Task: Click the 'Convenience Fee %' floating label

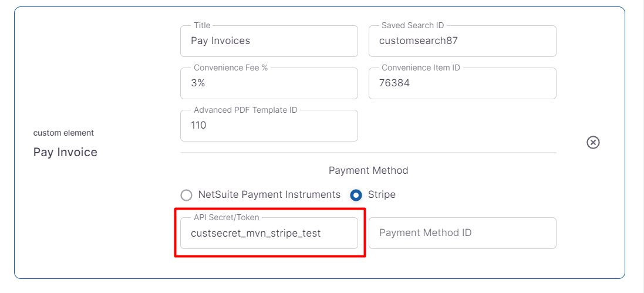Action: point(231,68)
